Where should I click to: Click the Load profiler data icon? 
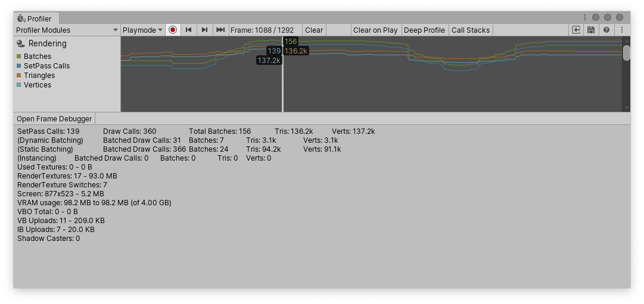576,30
